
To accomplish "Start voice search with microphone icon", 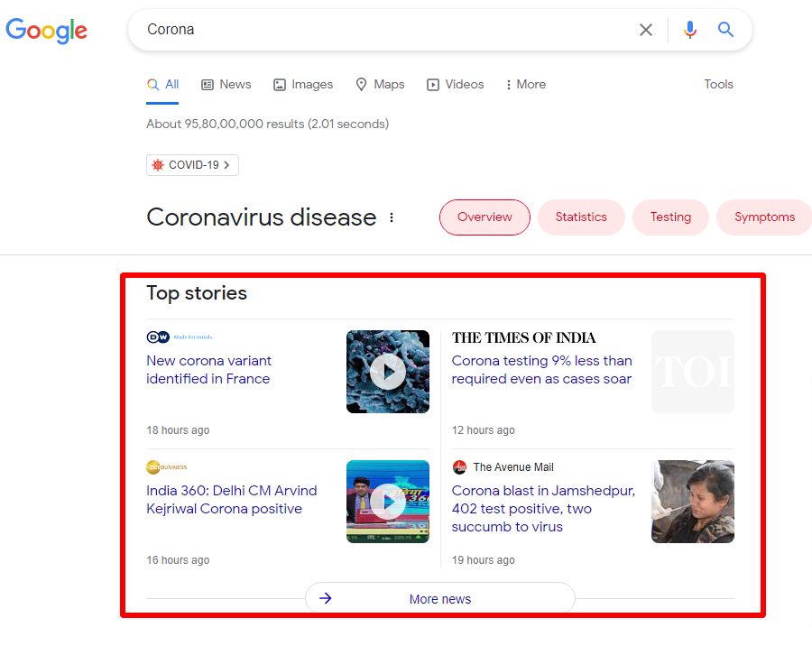I will (690, 30).
